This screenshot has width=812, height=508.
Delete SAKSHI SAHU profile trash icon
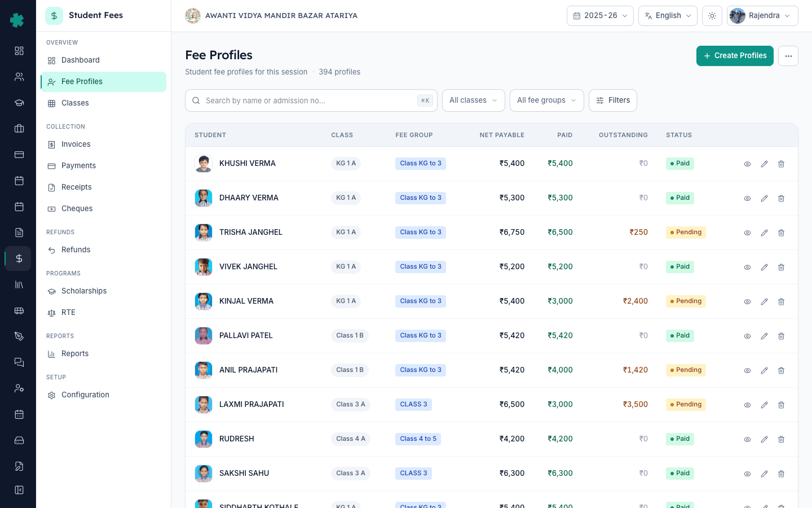[781, 474]
